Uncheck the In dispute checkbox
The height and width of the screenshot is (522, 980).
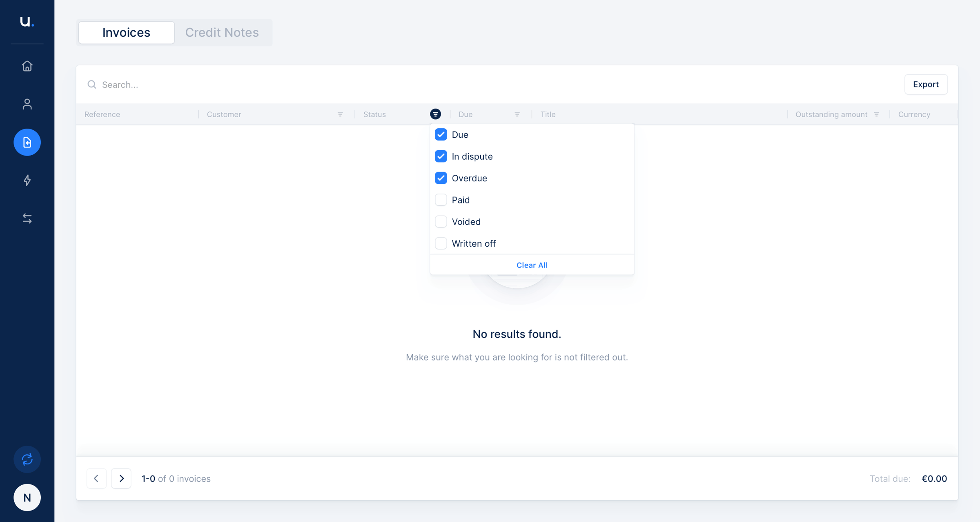click(x=441, y=156)
